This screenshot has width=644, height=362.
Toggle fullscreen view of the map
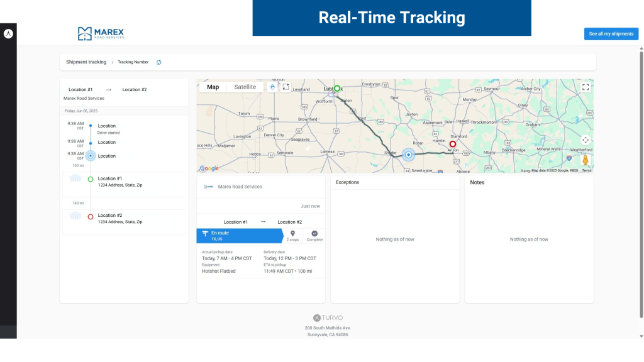[586, 87]
